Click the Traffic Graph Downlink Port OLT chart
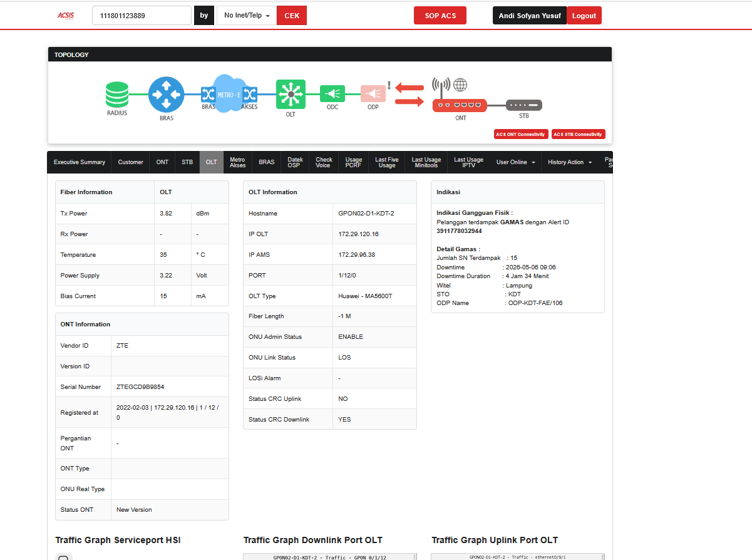Screen dimensions: 752x560 point(330,557)
